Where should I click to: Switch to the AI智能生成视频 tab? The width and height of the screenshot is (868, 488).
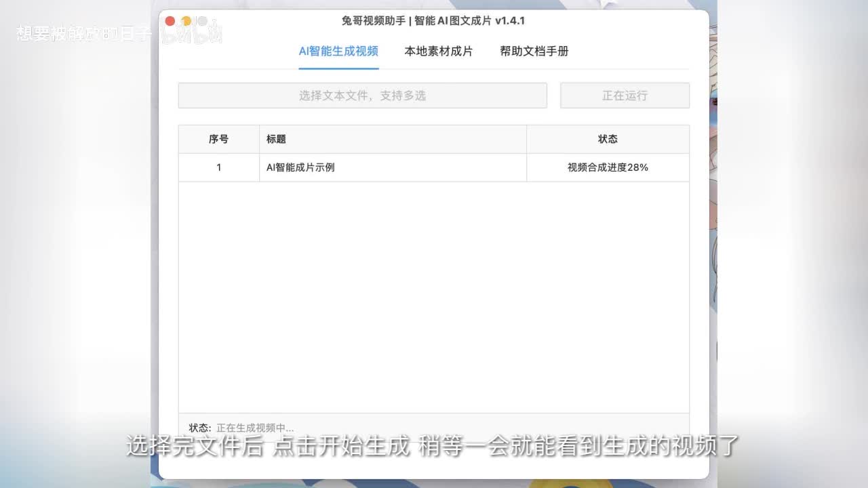click(x=338, y=52)
